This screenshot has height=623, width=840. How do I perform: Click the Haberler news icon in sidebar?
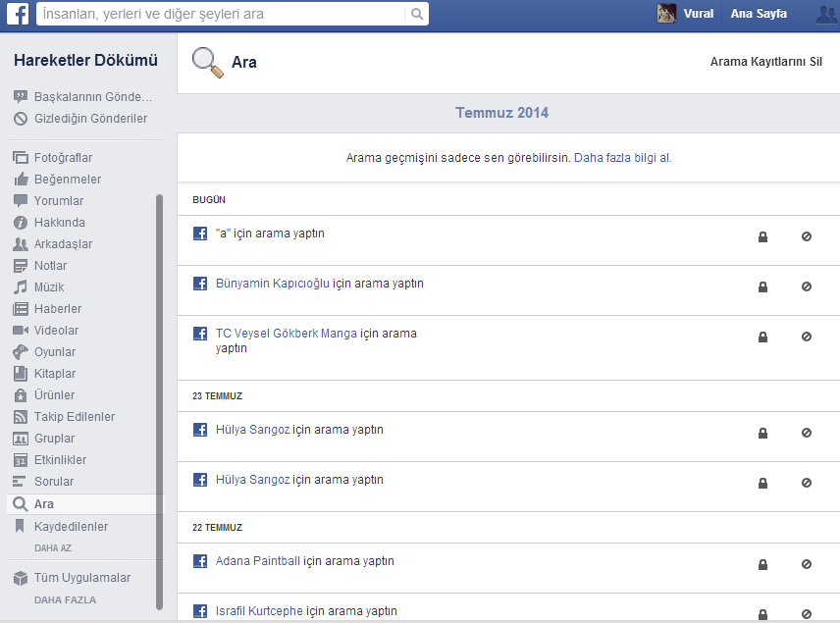[21, 308]
